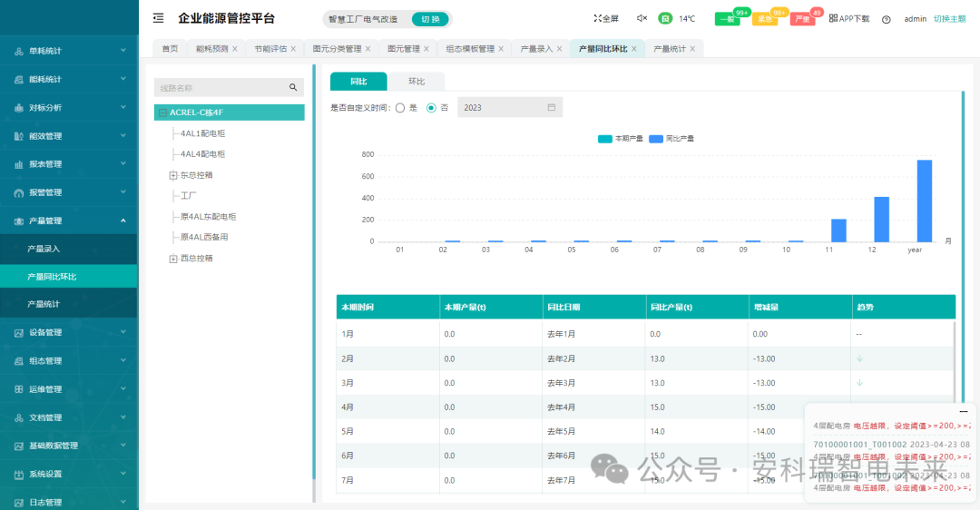
Task: Click the green 良 air quality badge
Action: (665, 19)
